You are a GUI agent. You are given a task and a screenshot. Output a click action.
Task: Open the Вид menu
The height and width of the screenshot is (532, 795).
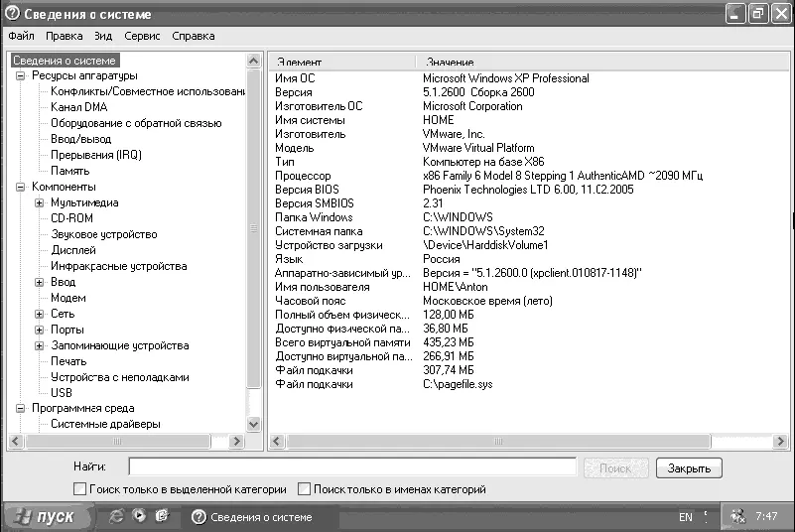pyautogui.click(x=103, y=36)
